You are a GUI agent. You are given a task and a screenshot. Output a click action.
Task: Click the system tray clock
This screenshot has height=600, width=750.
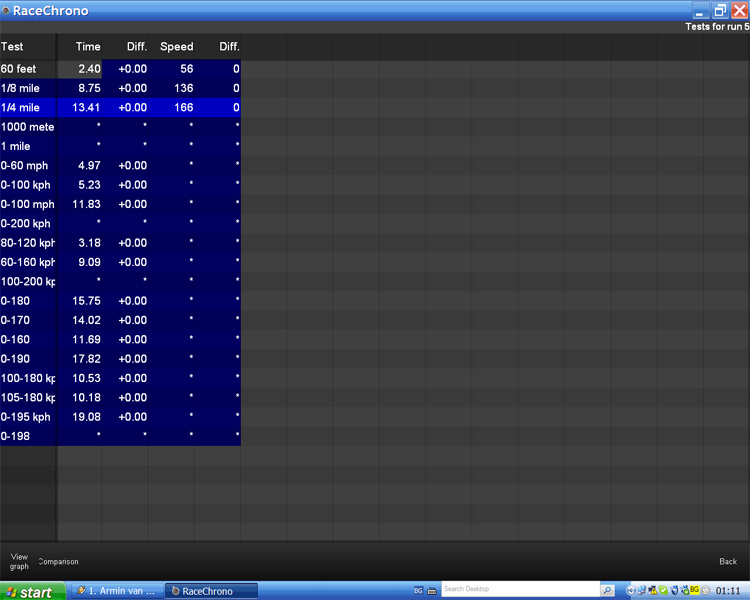[x=728, y=591]
